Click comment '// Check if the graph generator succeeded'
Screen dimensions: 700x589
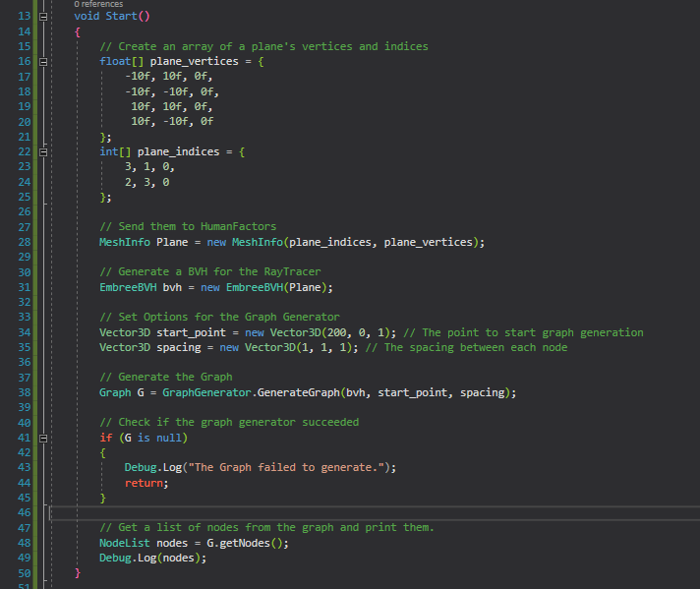(x=229, y=422)
